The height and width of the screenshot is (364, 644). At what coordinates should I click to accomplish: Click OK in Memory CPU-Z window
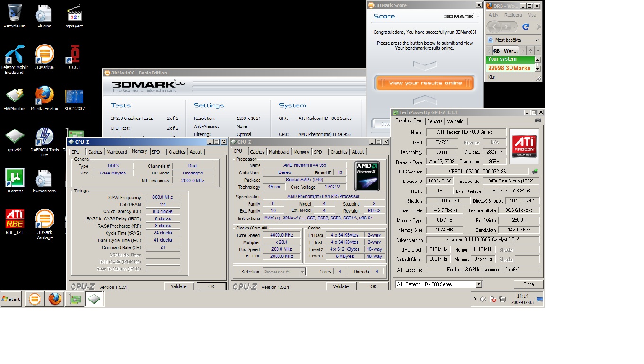211,286
